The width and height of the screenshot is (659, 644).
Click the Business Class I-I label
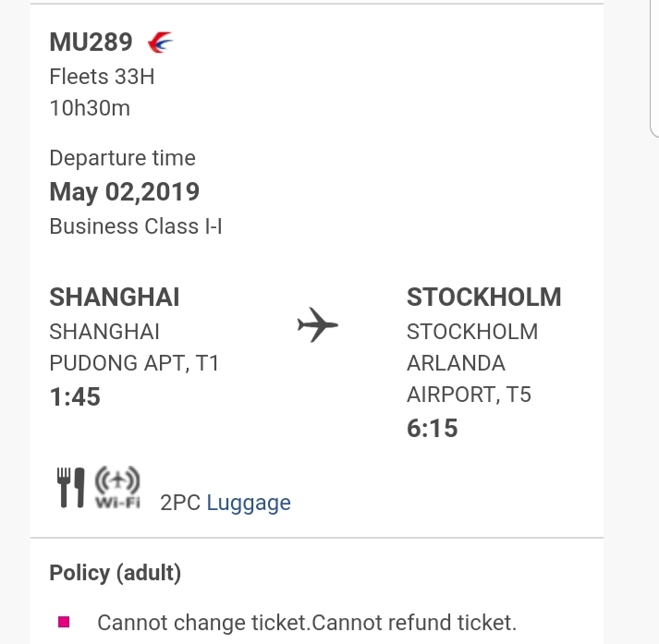pyautogui.click(x=135, y=226)
